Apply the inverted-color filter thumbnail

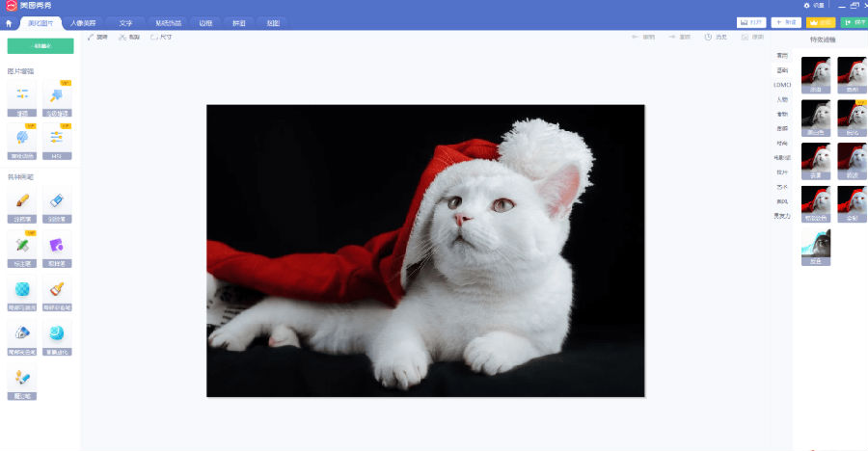[x=816, y=248]
